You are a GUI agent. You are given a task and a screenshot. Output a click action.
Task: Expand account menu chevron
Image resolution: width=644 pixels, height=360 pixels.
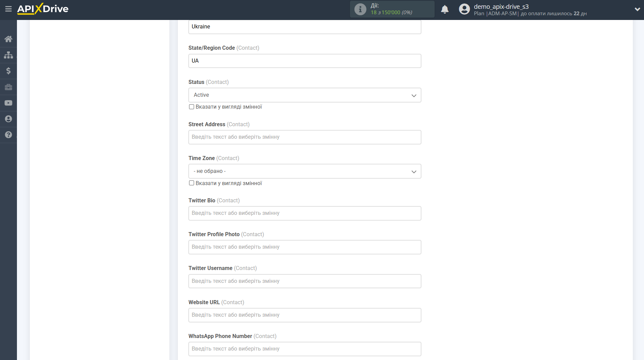pos(637,9)
